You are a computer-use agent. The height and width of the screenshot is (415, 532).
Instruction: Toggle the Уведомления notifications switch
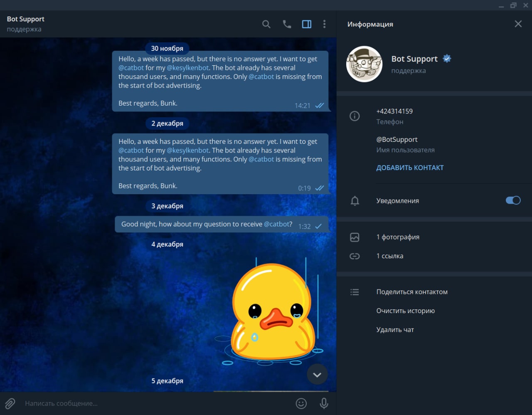[x=513, y=200]
